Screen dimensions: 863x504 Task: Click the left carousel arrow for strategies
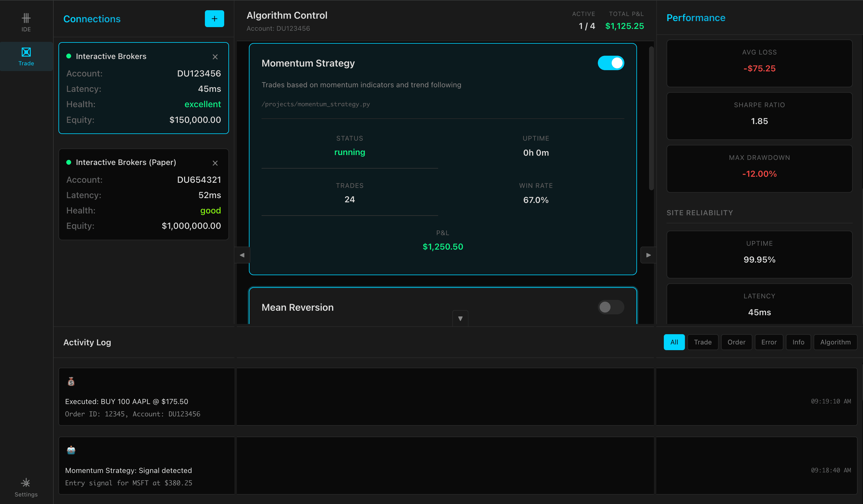click(x=242, y=255)
